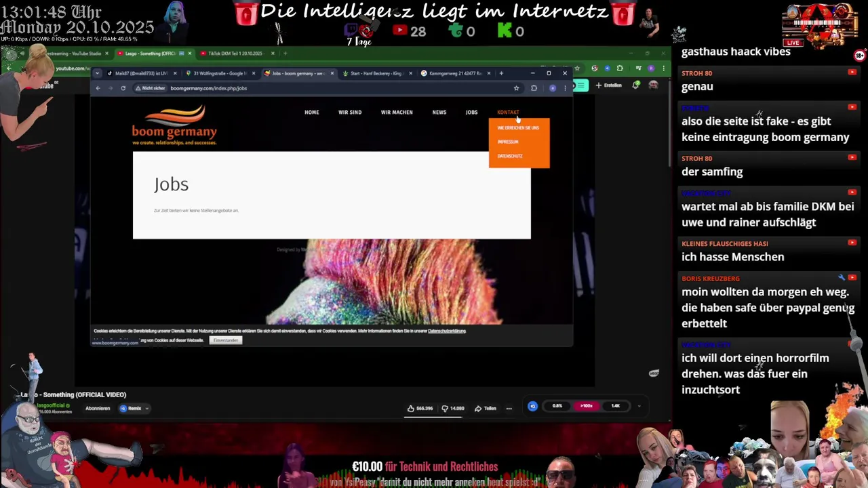Screen dimensions: 868x488
Task: Click the YouTube viewer count icon showing 28
Action: coord(399,30)
